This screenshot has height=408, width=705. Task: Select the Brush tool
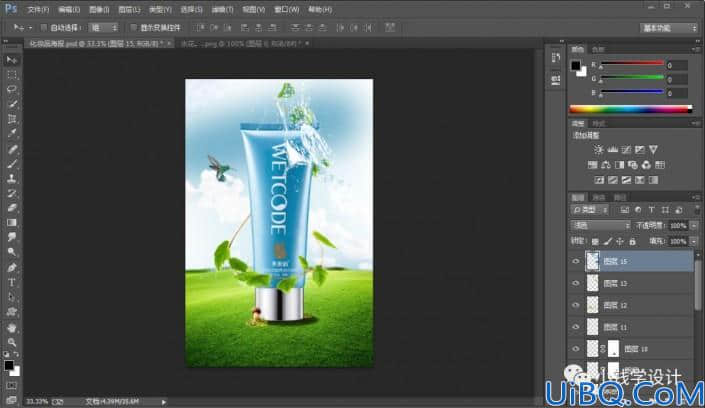(12, 164)
